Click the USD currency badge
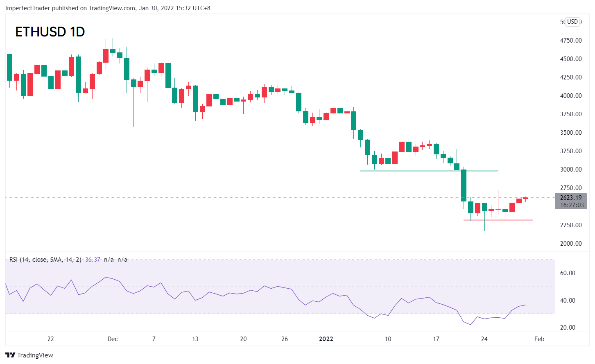595x364 pixels. [572, 22]
